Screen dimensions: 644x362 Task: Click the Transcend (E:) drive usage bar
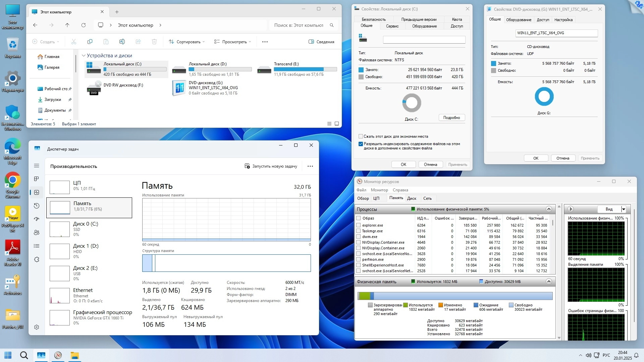(305, 69)
